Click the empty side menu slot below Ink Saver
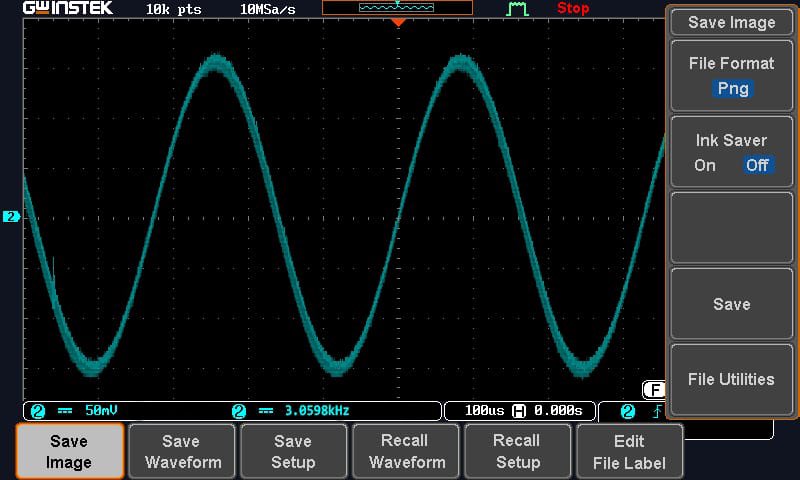This screenshot has width=800, height=480. tap(732, 228)
